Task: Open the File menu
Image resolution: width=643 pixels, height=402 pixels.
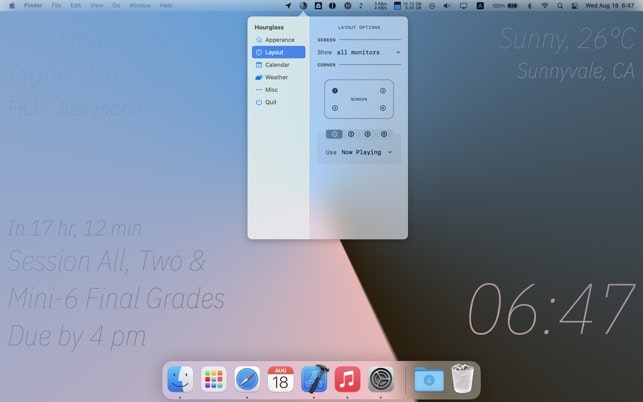Action: (x=56, y=6)
